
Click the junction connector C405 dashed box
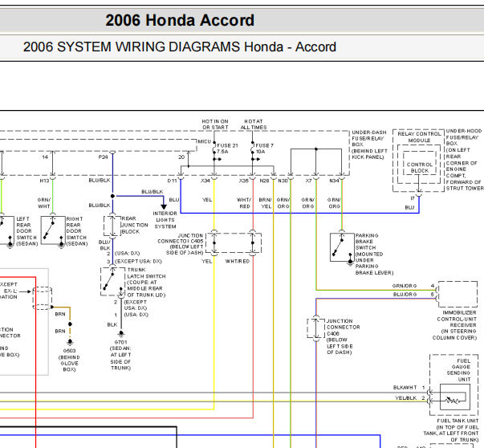[x=234, y=243]
